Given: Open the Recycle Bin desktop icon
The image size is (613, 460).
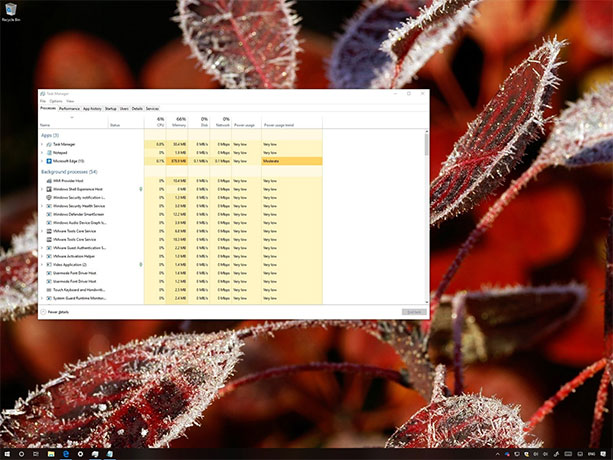Looking at the screenshot, I should (x=11, y=12).
